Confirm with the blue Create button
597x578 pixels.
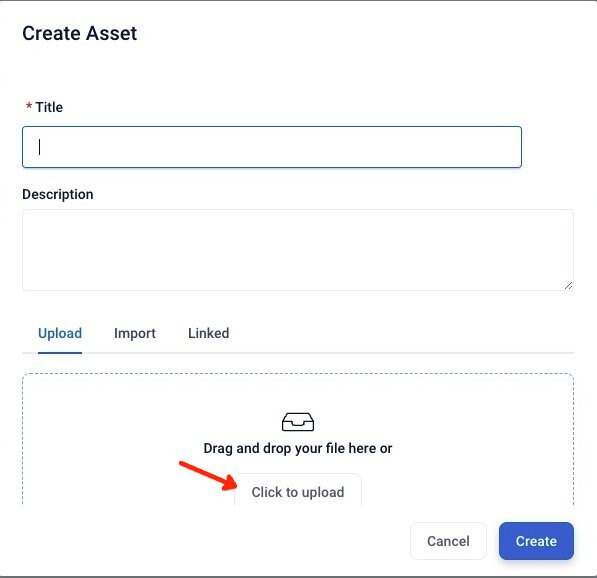(536, 541)
